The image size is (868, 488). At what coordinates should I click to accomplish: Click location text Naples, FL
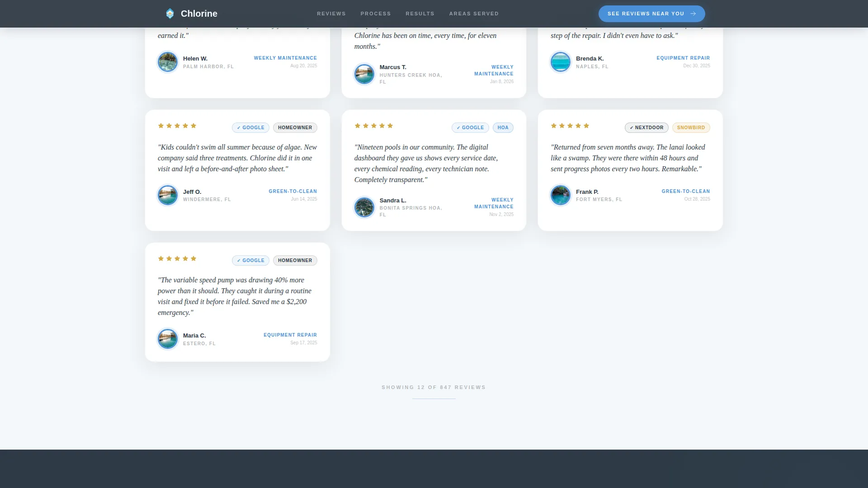[x=592, y=66]
